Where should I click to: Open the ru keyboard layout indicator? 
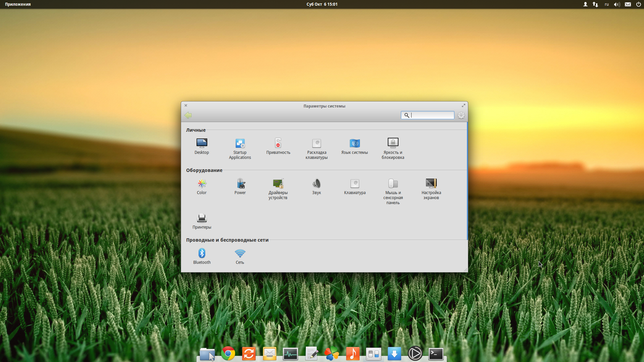pyautogui.click(x=606, y=4)
